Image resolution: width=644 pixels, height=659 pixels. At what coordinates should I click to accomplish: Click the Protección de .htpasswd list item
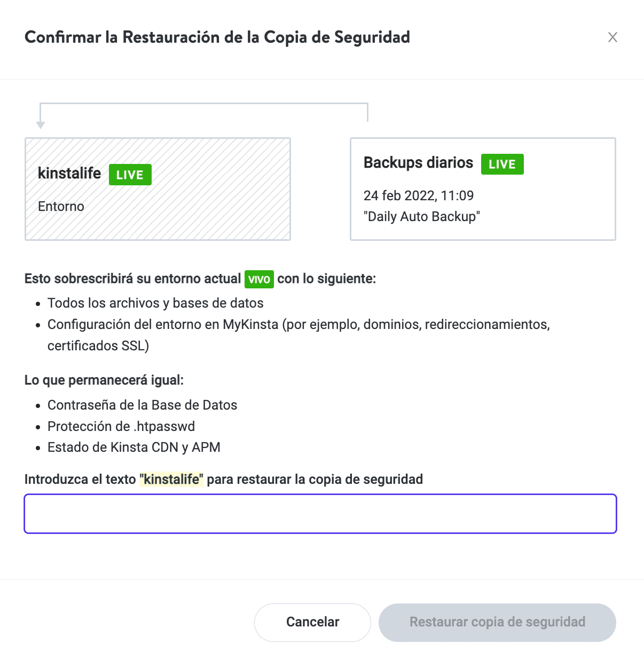pyautogui.click(x=121, y=426)
